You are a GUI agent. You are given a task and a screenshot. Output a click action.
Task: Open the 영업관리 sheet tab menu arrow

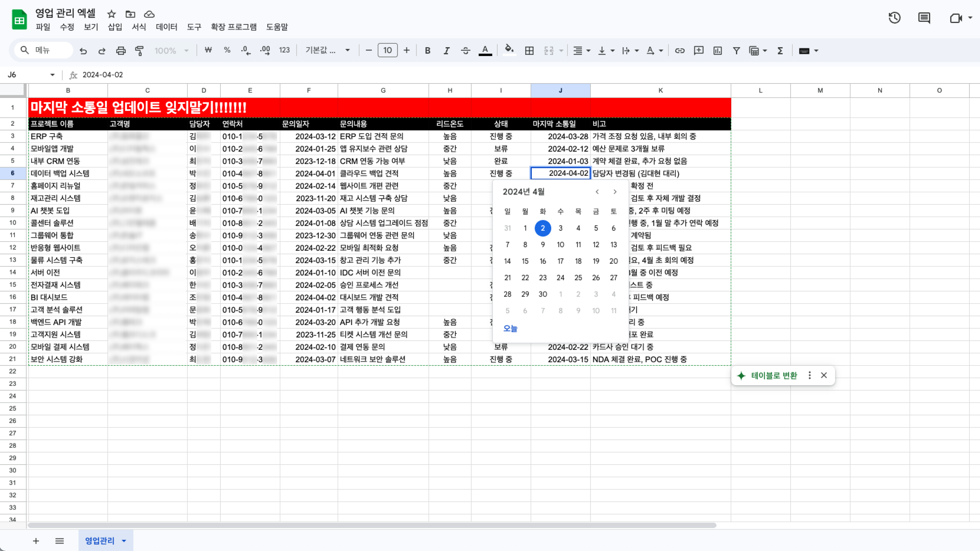point(124,541)
